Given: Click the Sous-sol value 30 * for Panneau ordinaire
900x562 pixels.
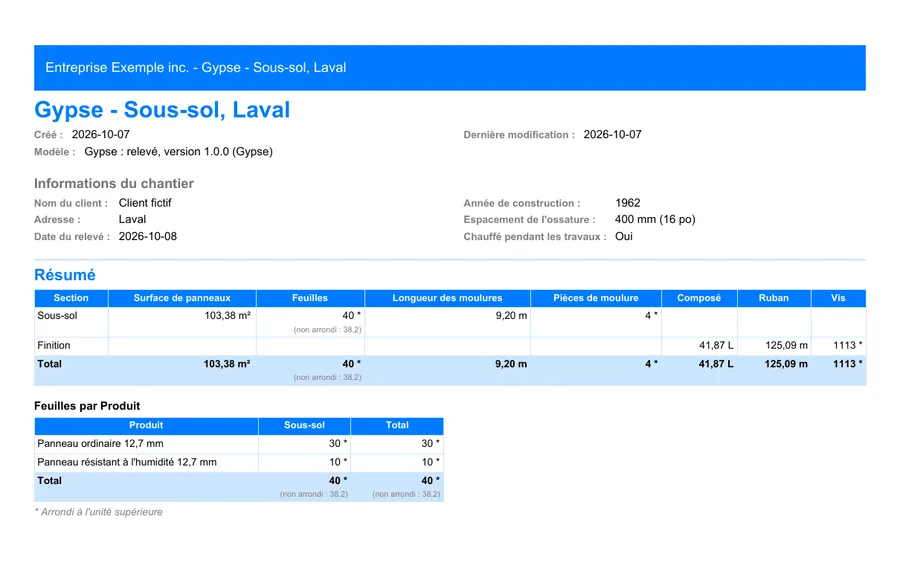Looking at the screenshot, I should pyautogui.click(x=338, y=444).
